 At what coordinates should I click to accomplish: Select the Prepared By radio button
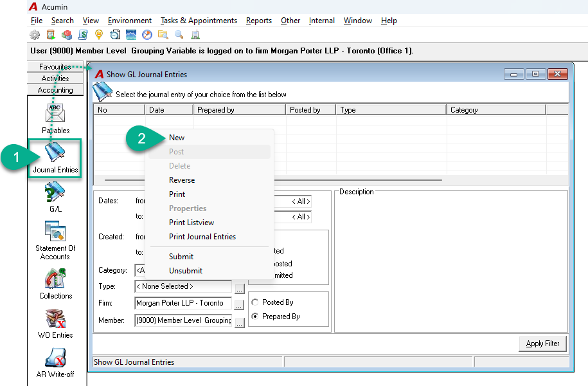point(255,317)
